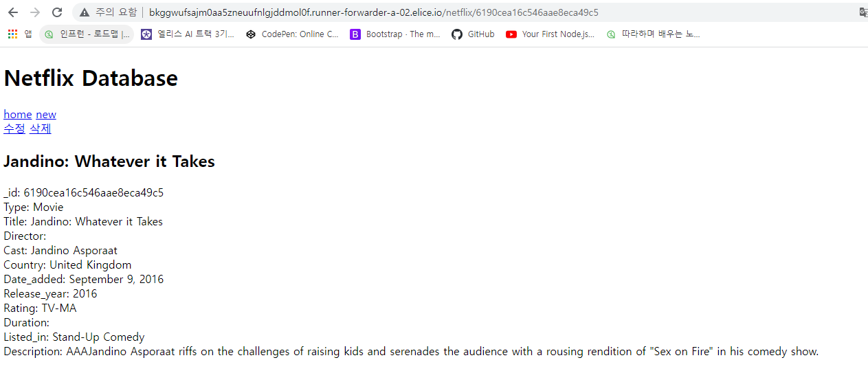Click the Title: Jandino: Whatever it Takes line
Screen dimensions: 868x371
(83, 222)
